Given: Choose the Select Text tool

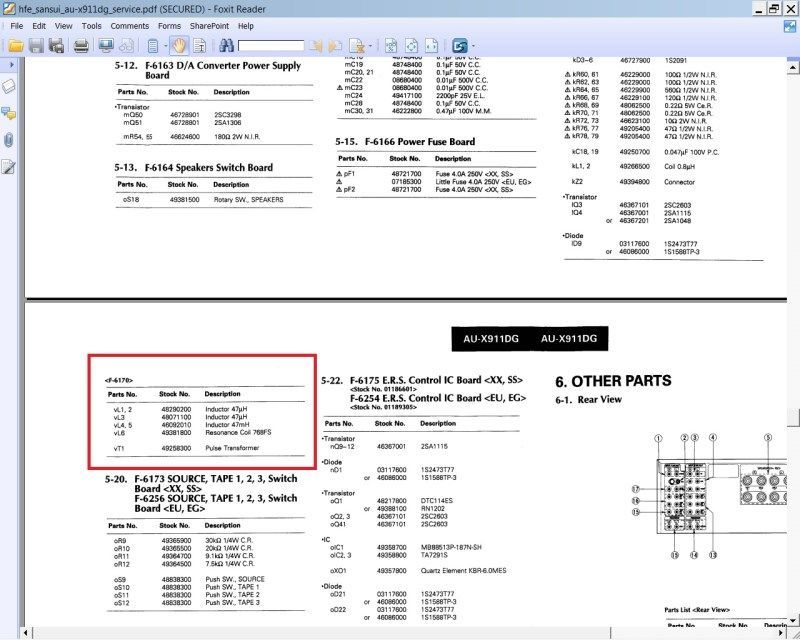Looking at the screenshot, I should 199,46.
